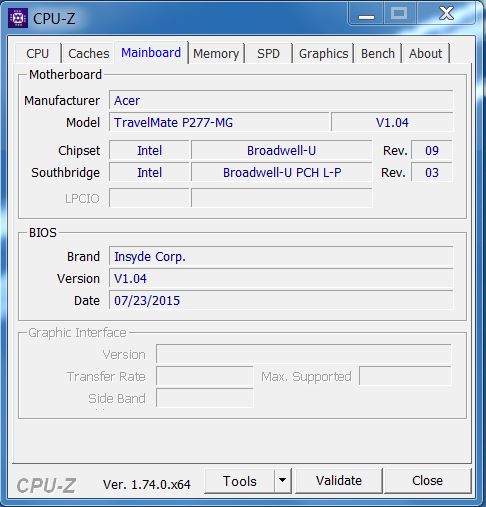Click the Validate button
The height and width of the screenshot is (507, 486).
(x=339, y=481)
